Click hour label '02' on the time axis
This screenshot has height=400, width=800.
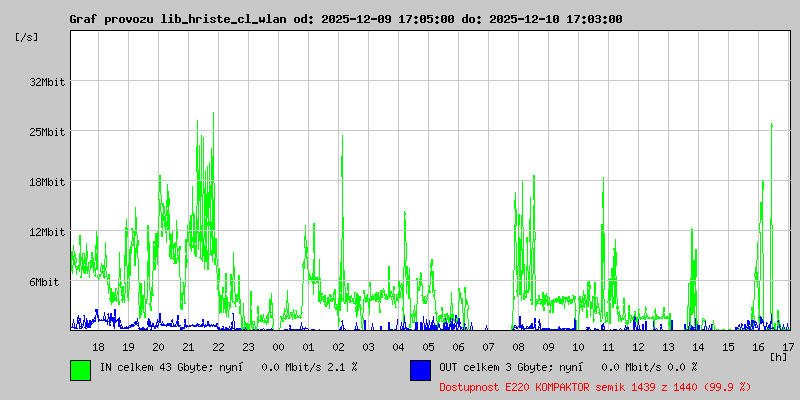[x=338, y=347]
